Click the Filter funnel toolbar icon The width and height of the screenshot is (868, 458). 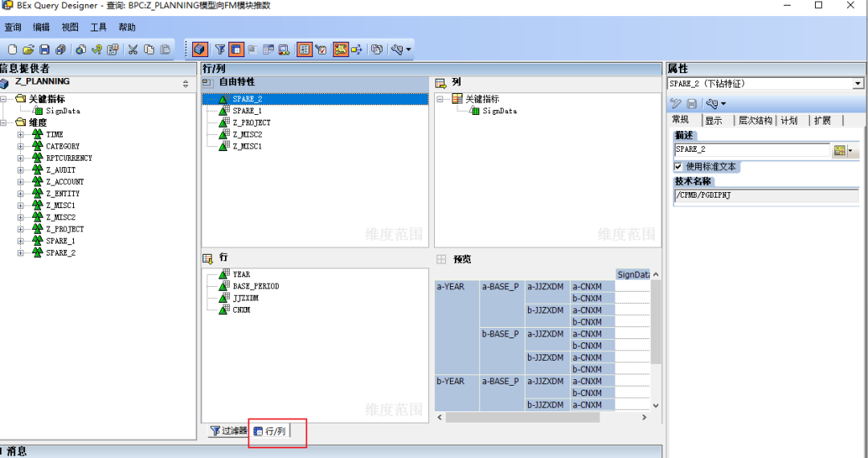point(220,50)
